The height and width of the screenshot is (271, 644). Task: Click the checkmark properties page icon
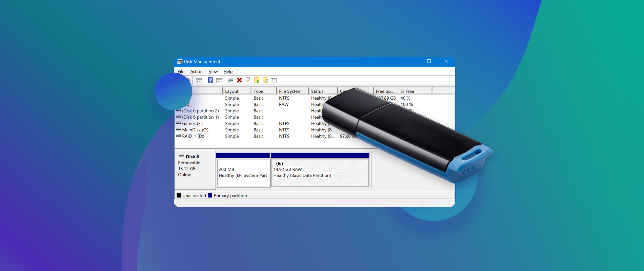[x=248, y=80]
